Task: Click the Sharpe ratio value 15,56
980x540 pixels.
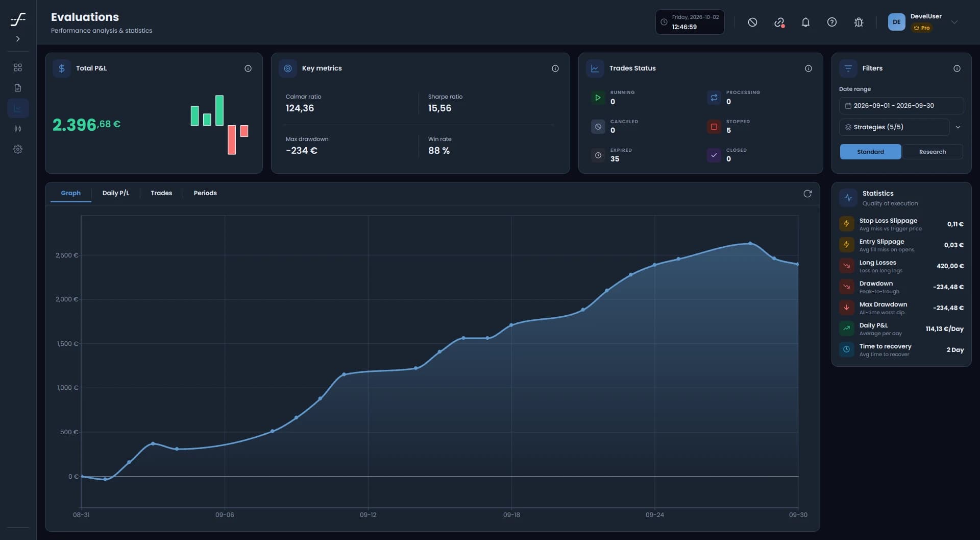Action: (x=439, y=108)
